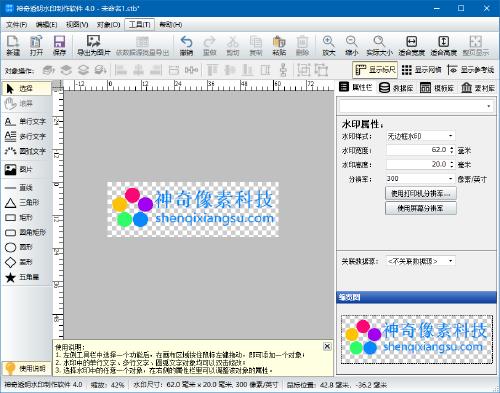Select the hand drag tool

27,103
